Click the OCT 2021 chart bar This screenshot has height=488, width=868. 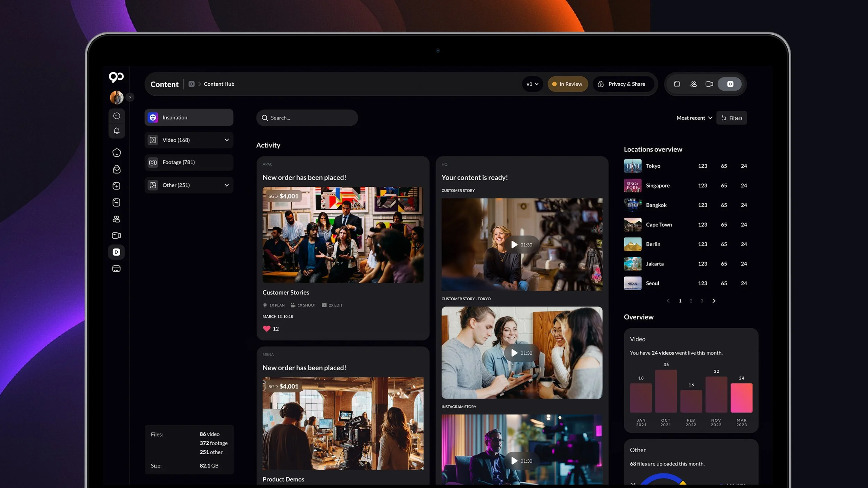click(666, 391)
